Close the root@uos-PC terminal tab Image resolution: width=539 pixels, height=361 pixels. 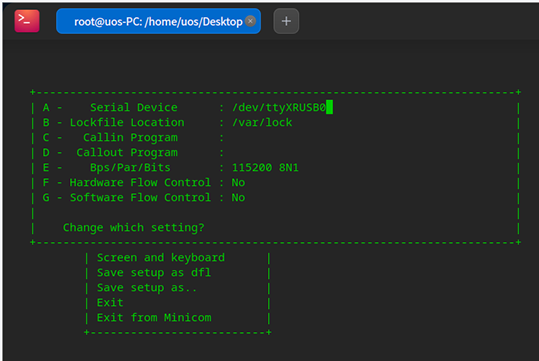pyautogui.click(x=250, y=21)
